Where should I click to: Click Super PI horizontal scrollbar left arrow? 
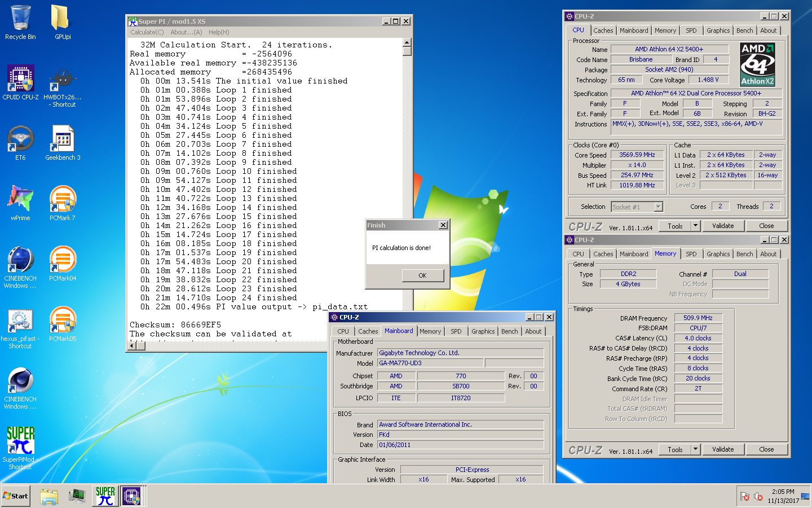click(x=132, y=345)
